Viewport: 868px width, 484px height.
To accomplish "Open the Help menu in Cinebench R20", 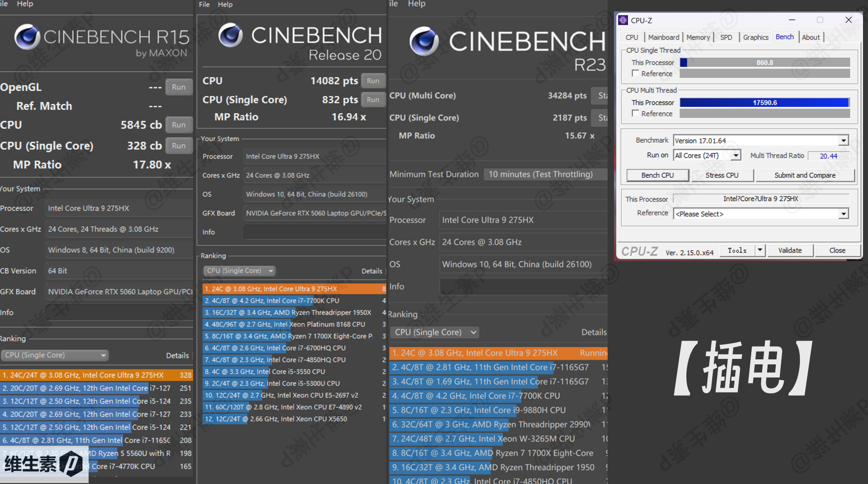I will click(x=225, y=5).
